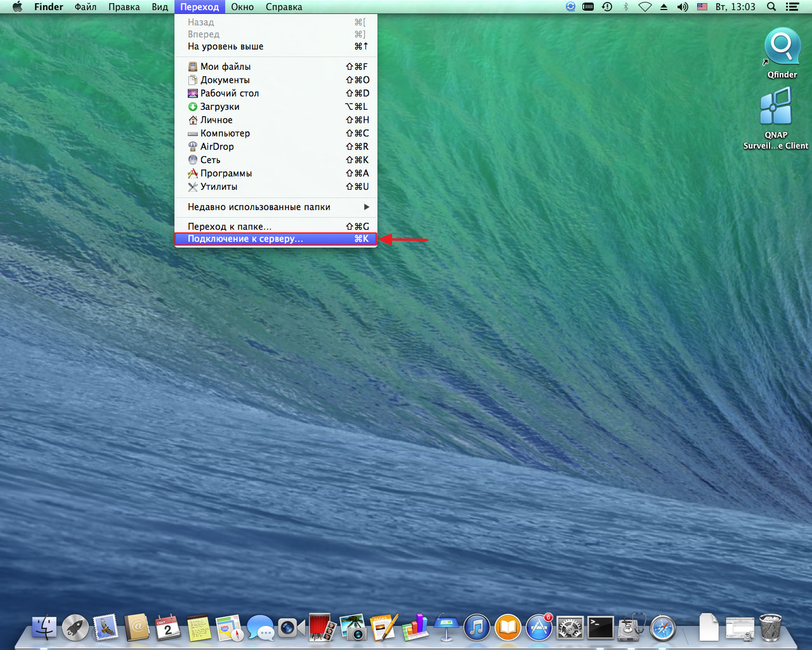The image size is (812, 650).
Task: Open the Qfinder desktop shortcut
Action: click(x=782, y=53)
